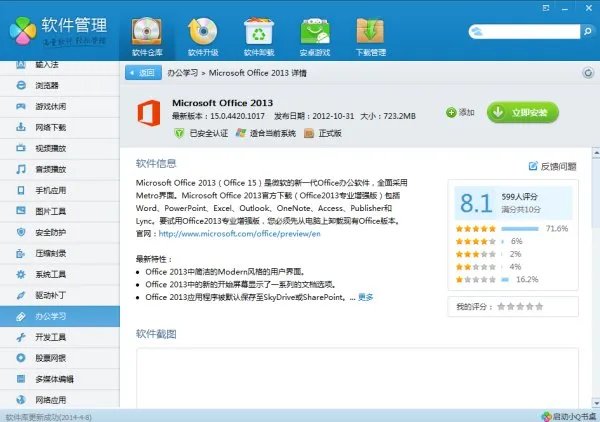Viewport: 600px width, 422px height.
Task: Click the gamepad icon beside 游戏休闲
Action: [21, 106]
